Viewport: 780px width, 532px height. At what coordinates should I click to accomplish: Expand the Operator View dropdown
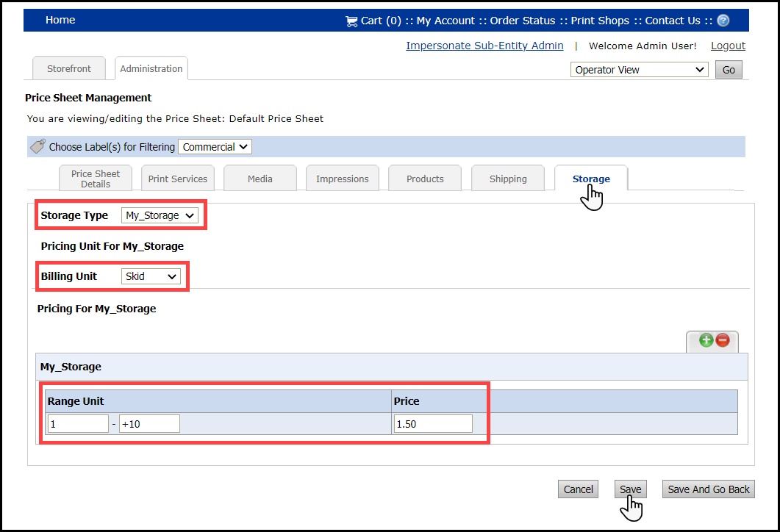point(639,70)
